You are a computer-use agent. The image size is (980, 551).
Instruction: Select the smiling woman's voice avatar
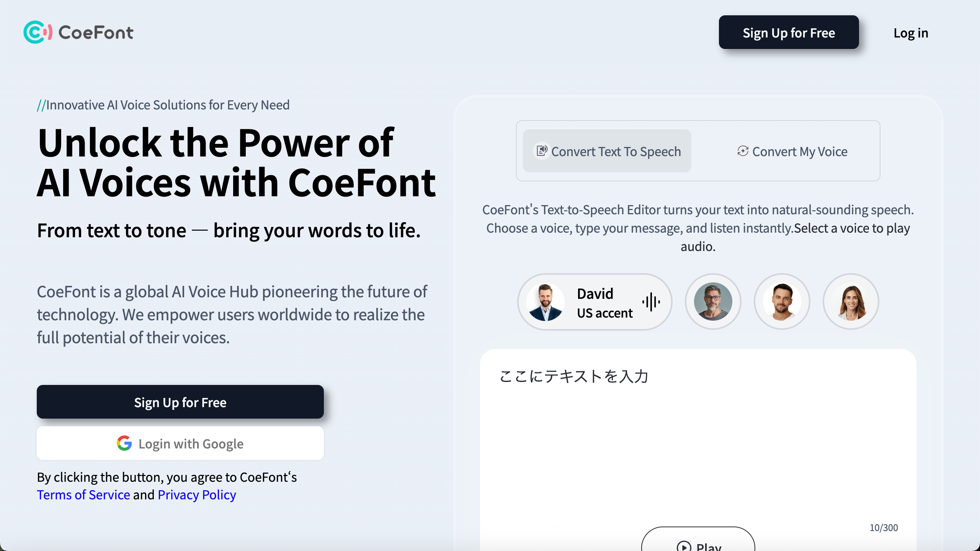coord(851,302)
